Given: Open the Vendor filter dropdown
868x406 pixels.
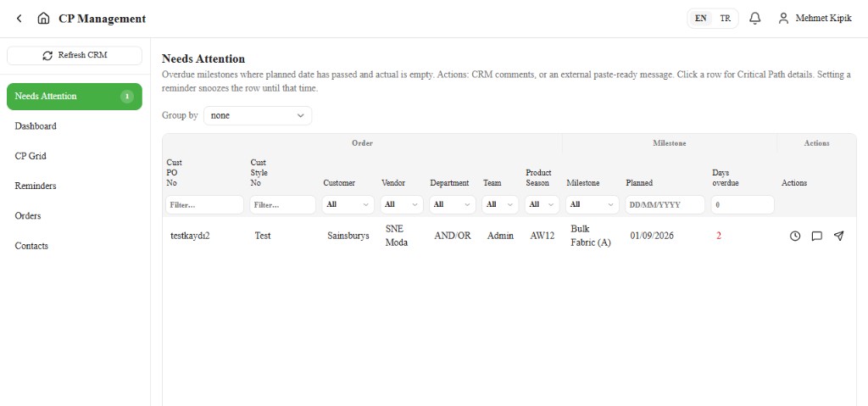Looking at the screenshot, I should 401,204.
